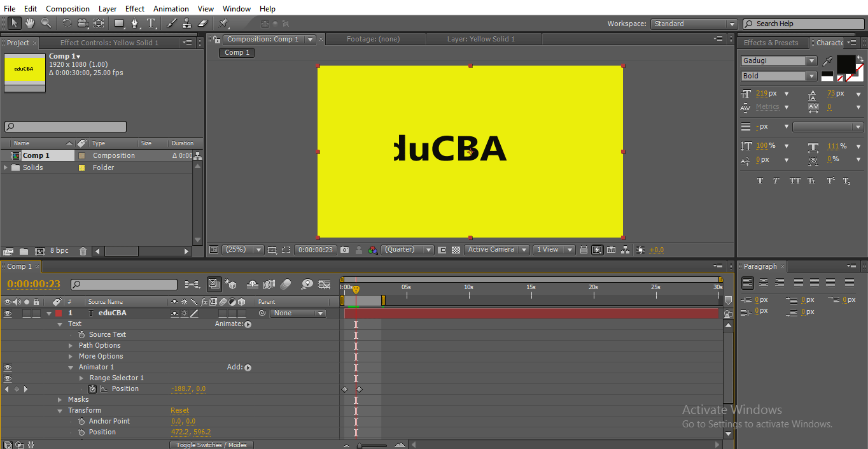Enable motion blur switch in timeline
868x449 pixels.
286,284
